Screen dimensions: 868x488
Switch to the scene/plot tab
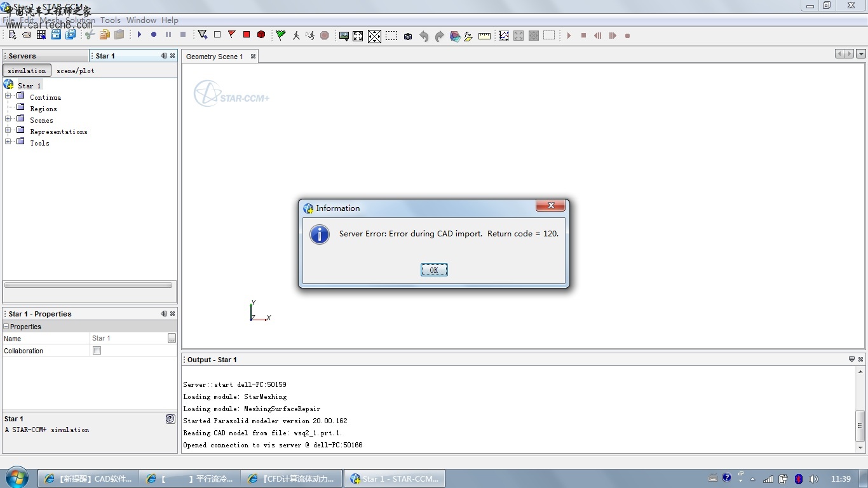tap(76, 71)
